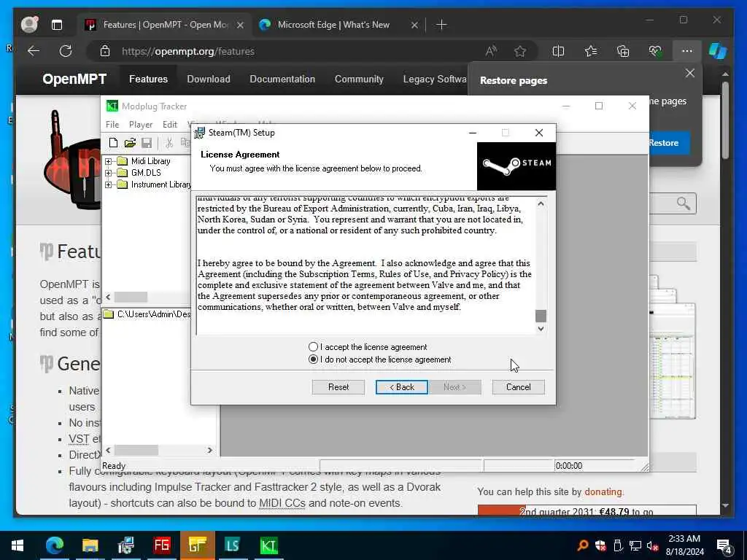
Task: Open File Explorer from the taskbar
Action: [x=90, y=545]
